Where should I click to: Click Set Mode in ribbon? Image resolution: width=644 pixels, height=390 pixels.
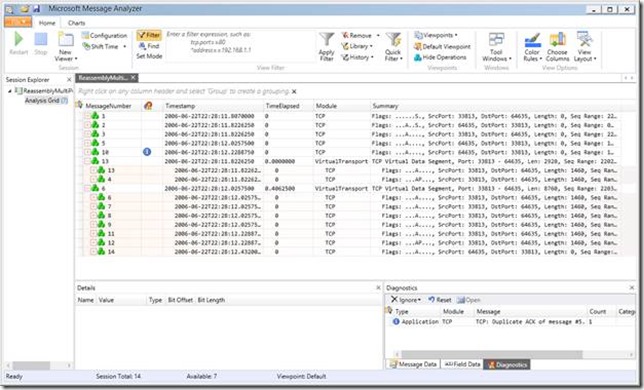pos(149,56)
